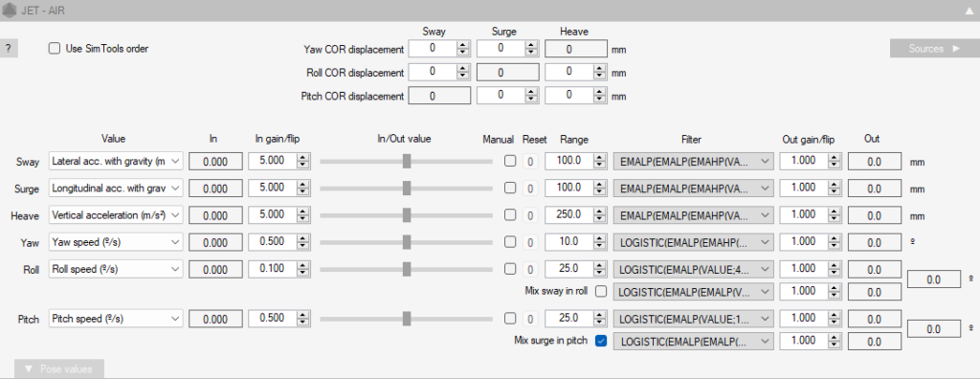Open Heave filter dropdown

point(693,215)
